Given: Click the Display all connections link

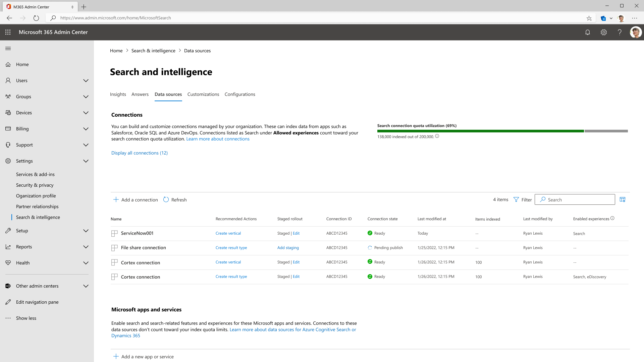Looking at the screenshot, I should coord(139,153).
